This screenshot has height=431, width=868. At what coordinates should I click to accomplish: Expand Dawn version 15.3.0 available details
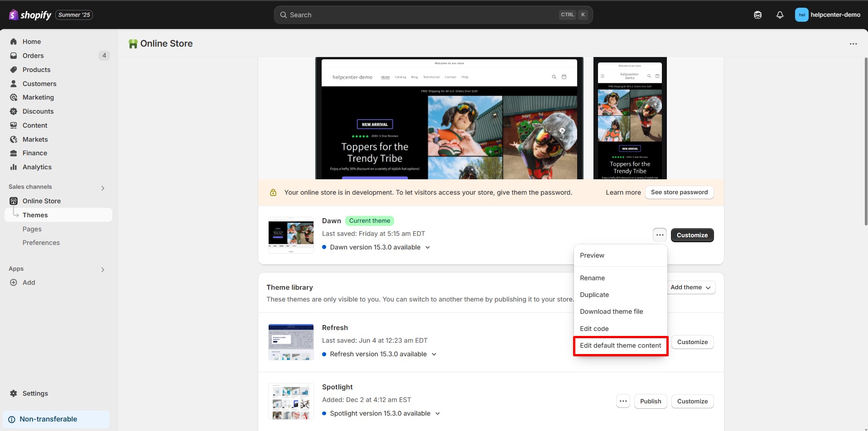pos(428,247)
